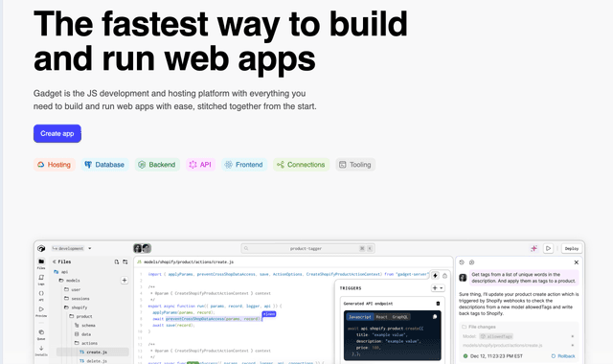Expand the models folder in file tree
The width and height of the screenshot is (613, 364).
[70, 281]
